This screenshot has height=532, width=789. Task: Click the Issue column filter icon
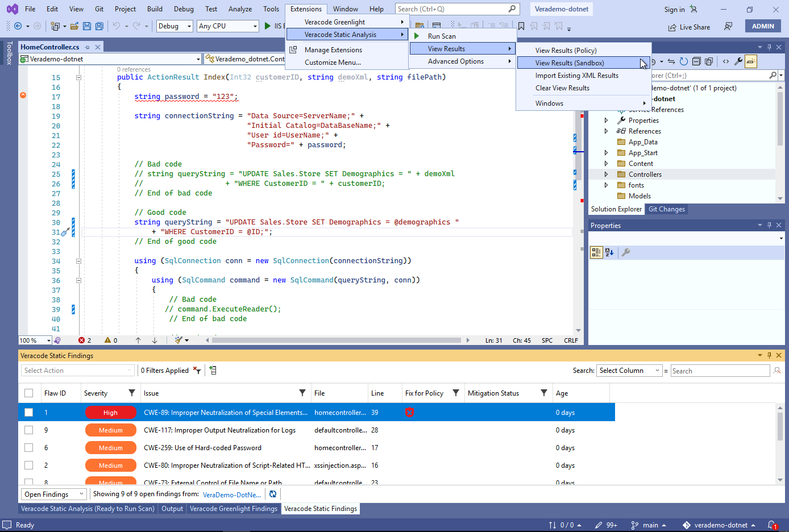point(302,393)
